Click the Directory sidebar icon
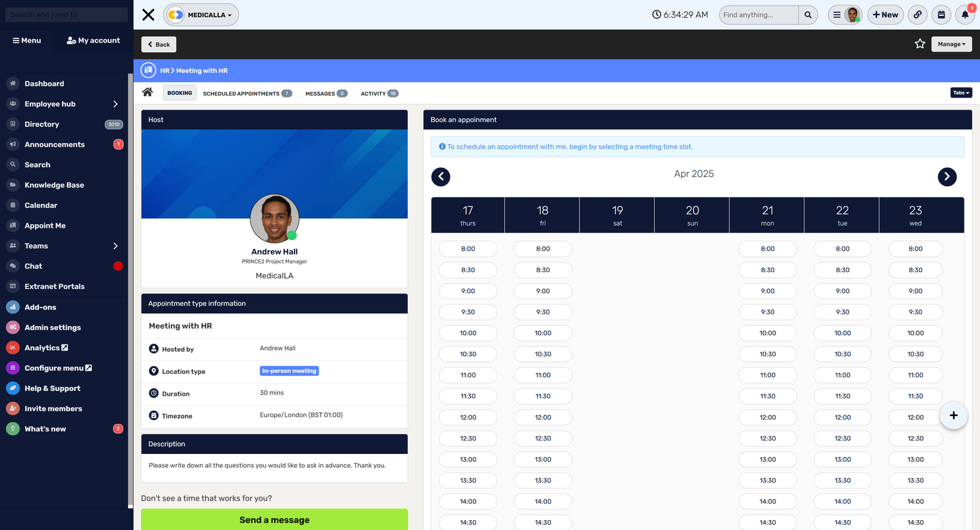The width and height of the screenshot is (980, 530). tap(13, 124)
